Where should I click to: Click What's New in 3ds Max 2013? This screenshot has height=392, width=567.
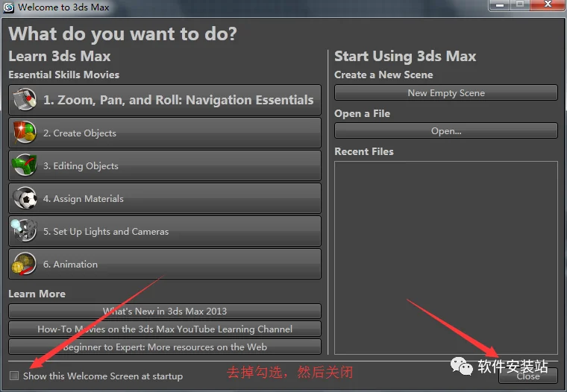coord(165,311)
